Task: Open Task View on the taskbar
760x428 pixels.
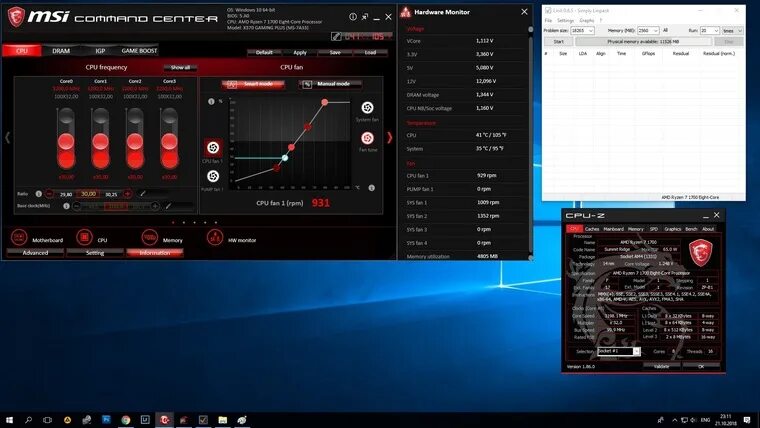Action: coord(48,420)
